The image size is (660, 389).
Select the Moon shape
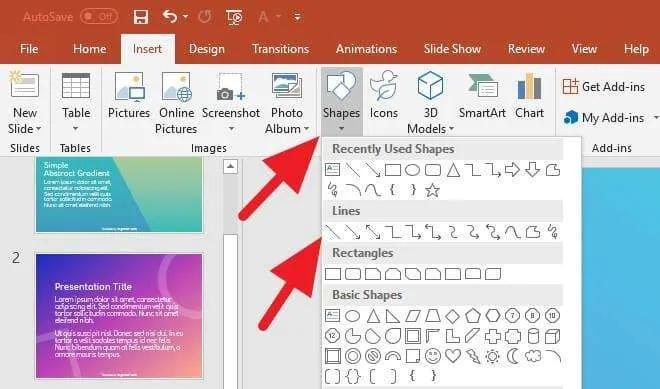pos(513,357)
